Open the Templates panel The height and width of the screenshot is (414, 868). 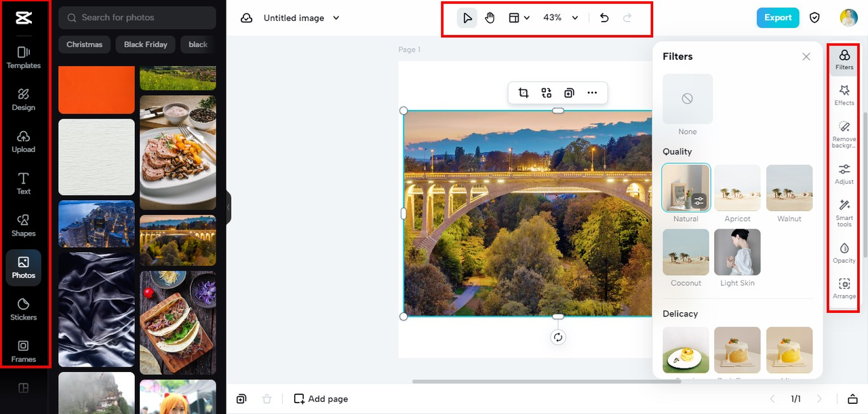[x=23, y=58]
